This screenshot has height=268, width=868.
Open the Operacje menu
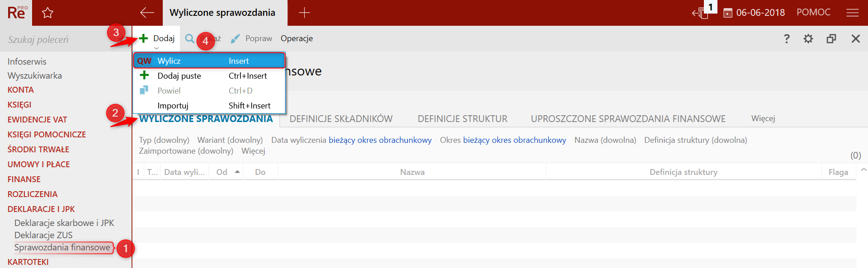click(x=297, y=38)
